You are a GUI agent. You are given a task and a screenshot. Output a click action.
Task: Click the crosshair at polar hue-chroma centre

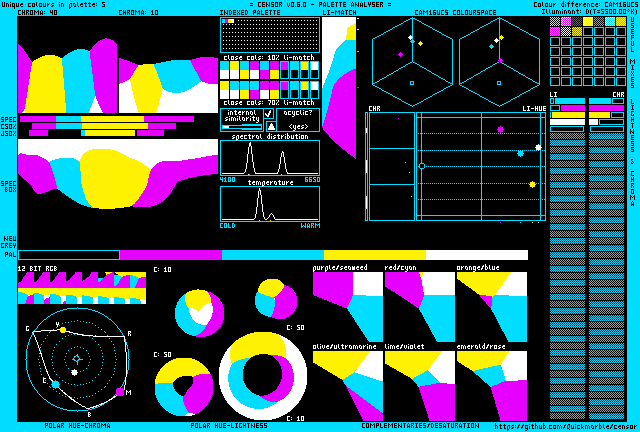77,359
